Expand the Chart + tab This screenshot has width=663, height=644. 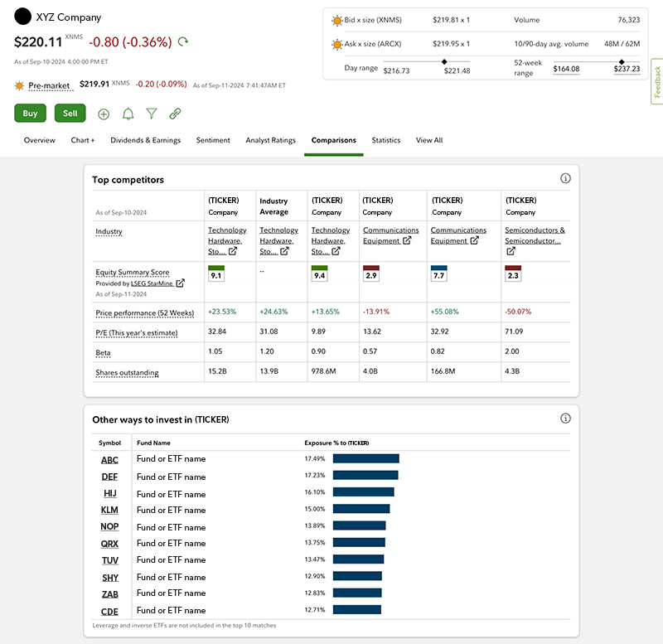tap(83, 140)
